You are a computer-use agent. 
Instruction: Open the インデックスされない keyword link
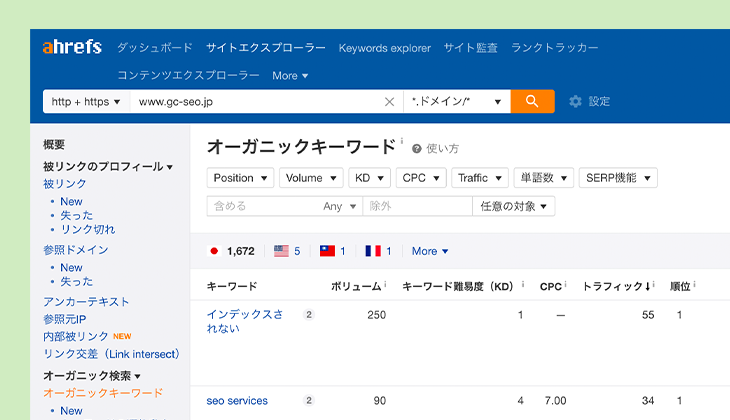245,321
